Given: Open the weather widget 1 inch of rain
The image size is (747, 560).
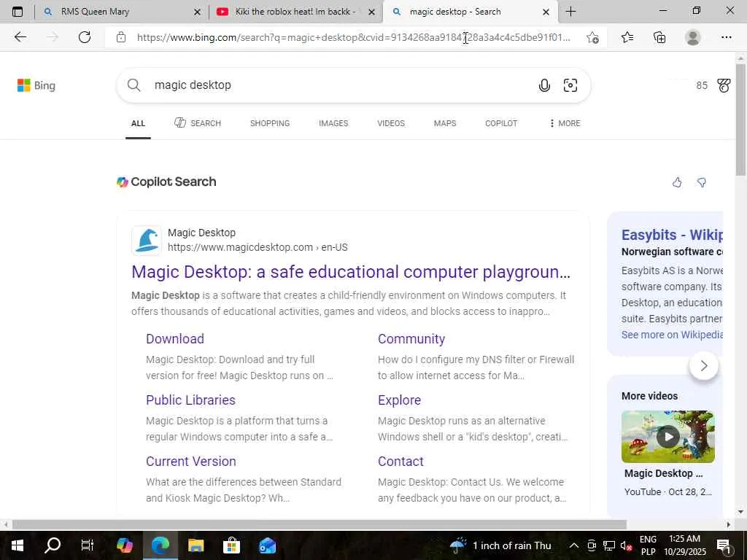Looking at the screenshot, I should click(500, 545).
